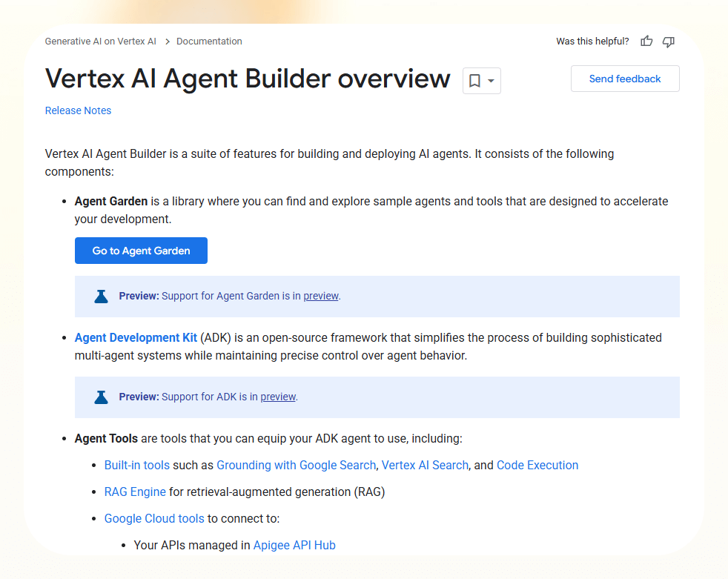Click the thumbs up helpful icon
The image size is (728, 579).
[646, 42]
